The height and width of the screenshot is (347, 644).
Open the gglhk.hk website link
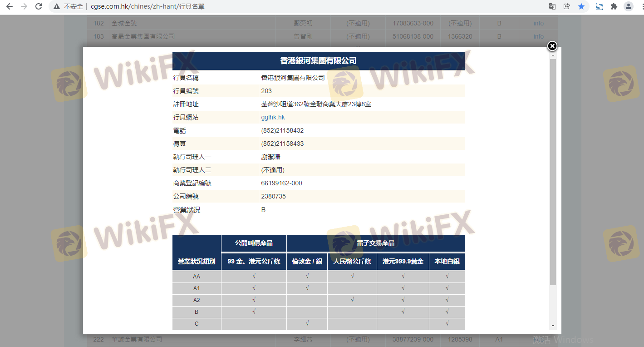click(273, 117)
